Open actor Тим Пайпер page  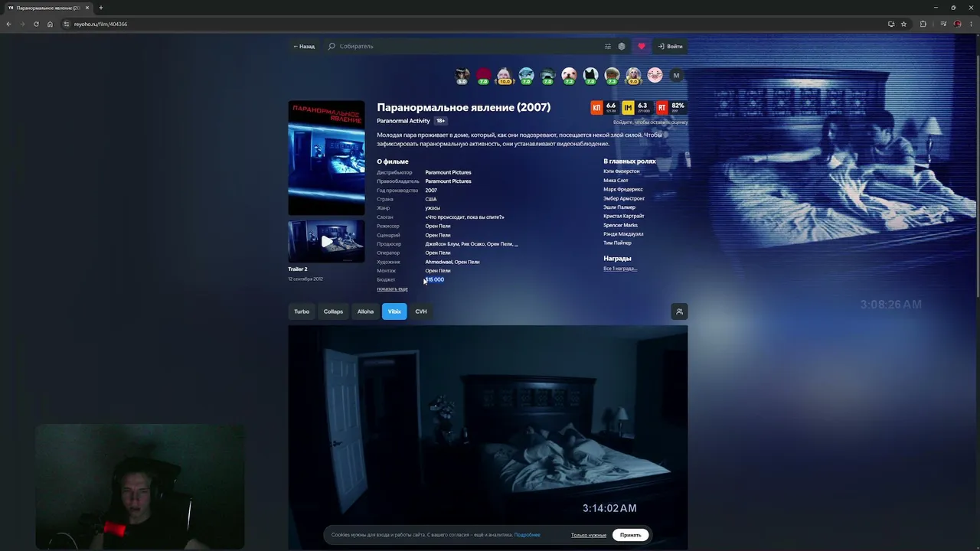(617, 243)
